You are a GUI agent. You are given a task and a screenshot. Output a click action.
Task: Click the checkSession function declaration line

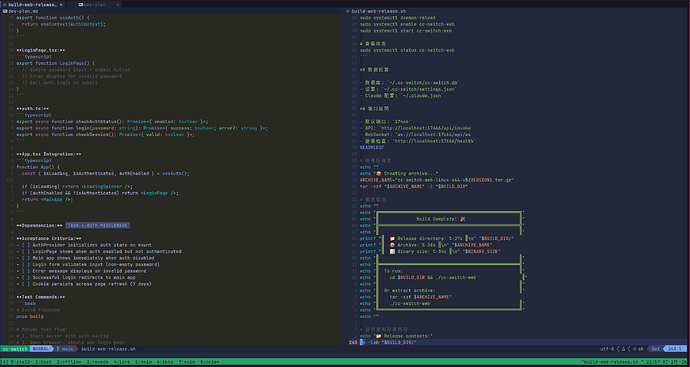tap(105, 135)
